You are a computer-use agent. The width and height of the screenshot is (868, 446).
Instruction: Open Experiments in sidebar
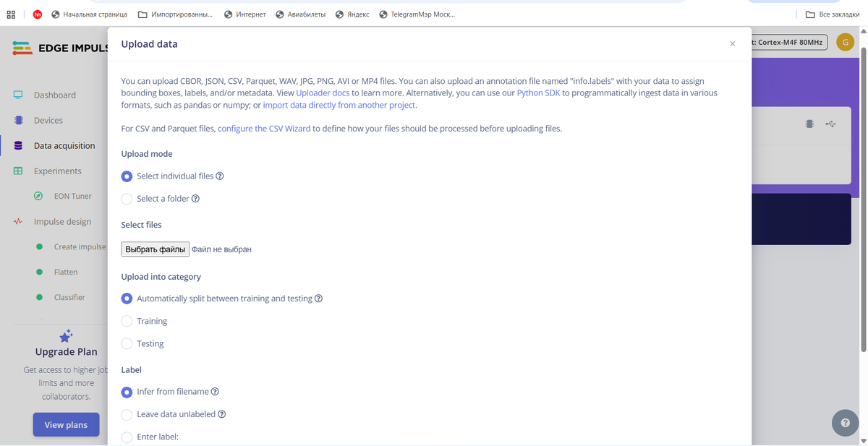click(x=58, y=171)
